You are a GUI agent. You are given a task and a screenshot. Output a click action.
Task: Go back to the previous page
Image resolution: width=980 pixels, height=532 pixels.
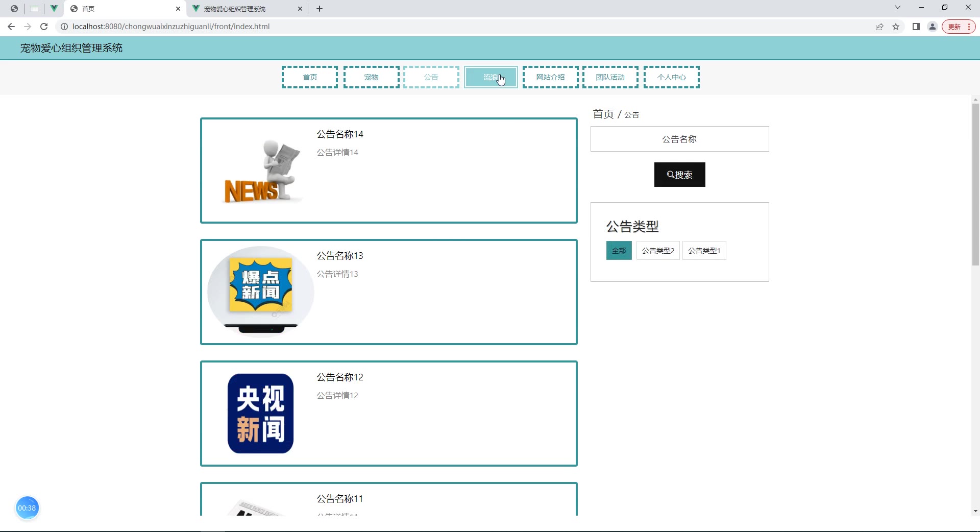coord(11,27)
